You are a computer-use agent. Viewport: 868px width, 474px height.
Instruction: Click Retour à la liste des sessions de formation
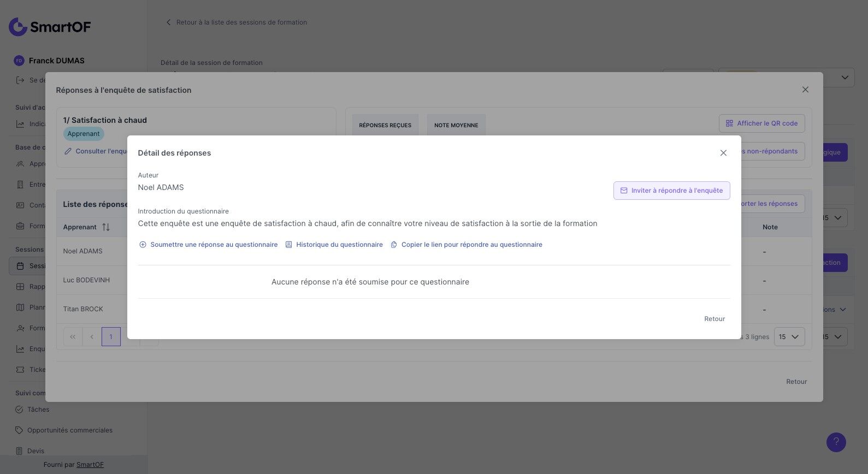point(241,22)
